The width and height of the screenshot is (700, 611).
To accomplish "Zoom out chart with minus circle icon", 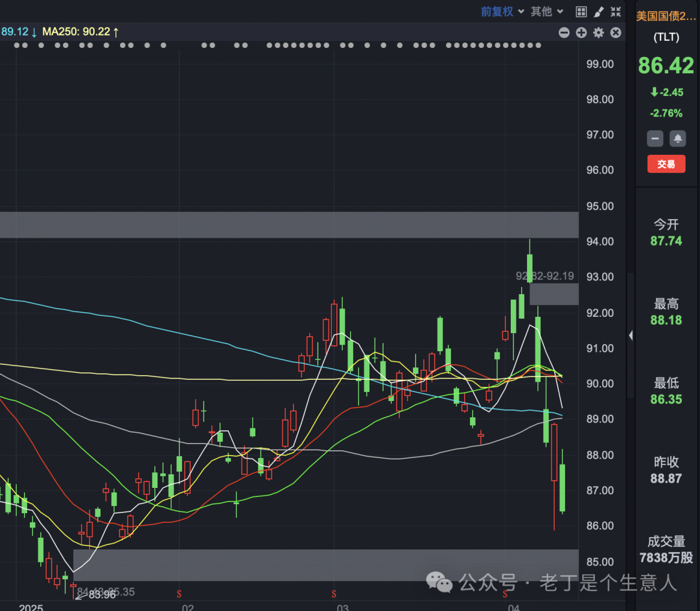I will (564, 32).
